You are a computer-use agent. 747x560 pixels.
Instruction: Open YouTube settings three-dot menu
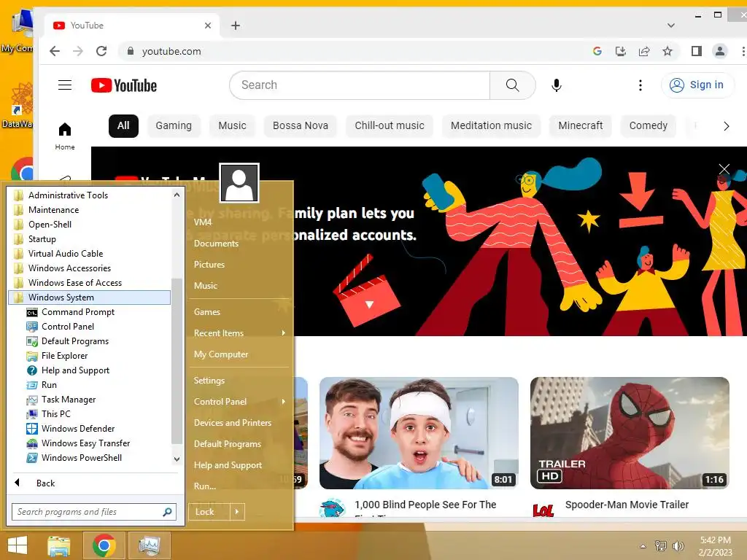pyautogui.click(x=640, y=85)
